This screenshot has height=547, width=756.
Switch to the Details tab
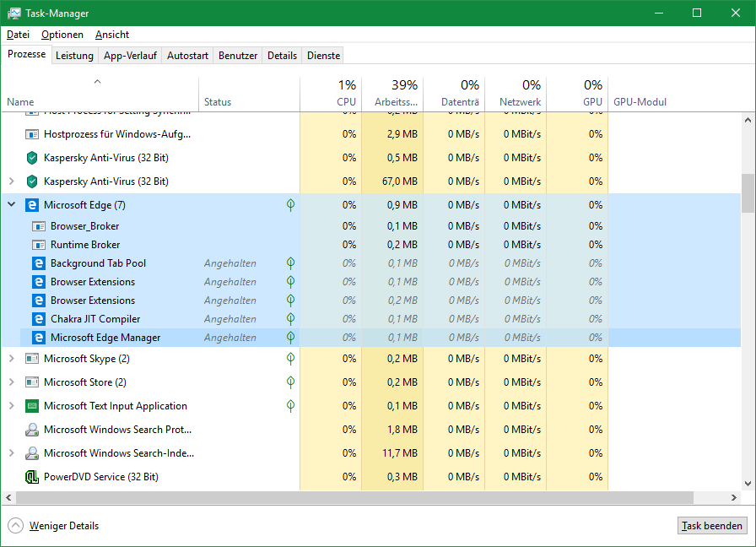[x=282, y=56]
